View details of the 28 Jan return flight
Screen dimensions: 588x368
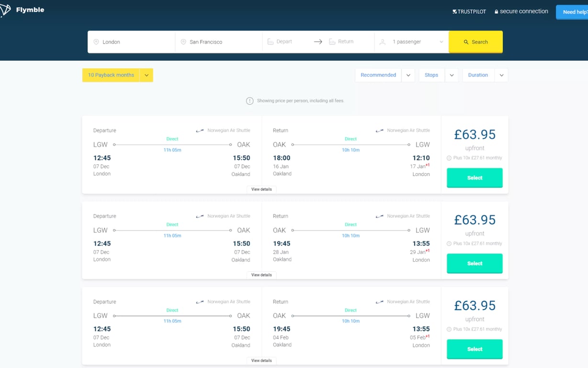point(261,275)
